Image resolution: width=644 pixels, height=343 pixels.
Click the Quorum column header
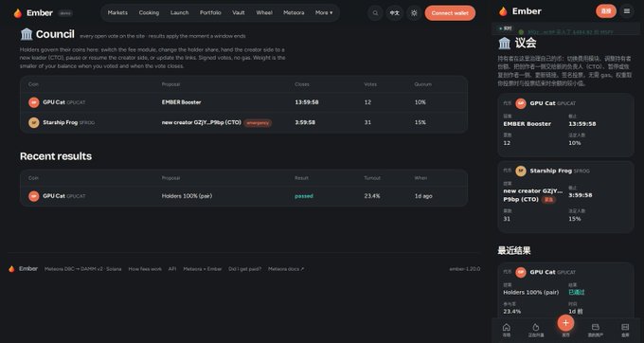tap(422, 84)
